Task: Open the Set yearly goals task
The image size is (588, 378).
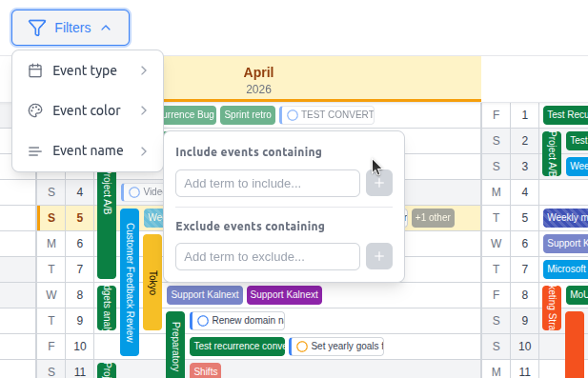Action: (336, 347)
